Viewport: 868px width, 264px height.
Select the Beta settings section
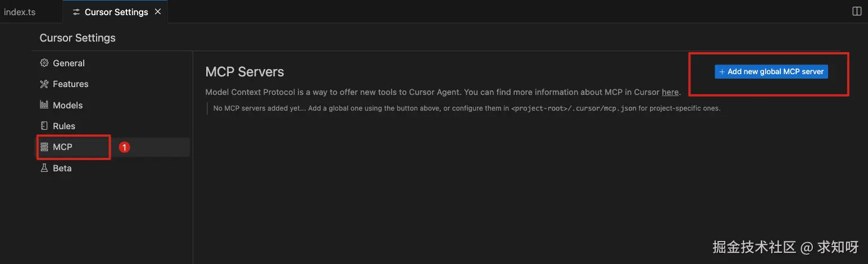(62, 168)
